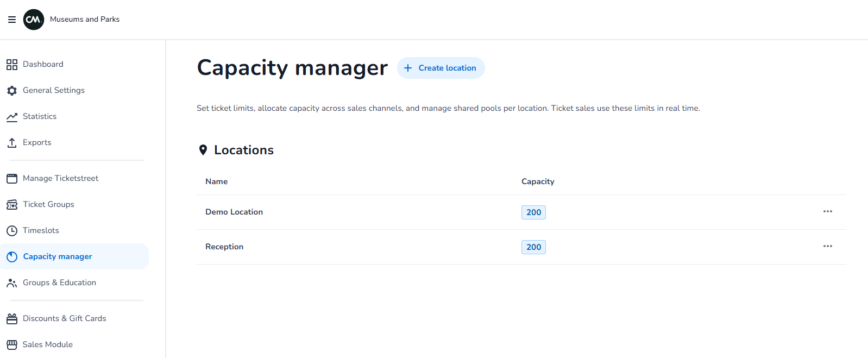
Task: Open the hamburger menu icon
Action: [12, 20]
